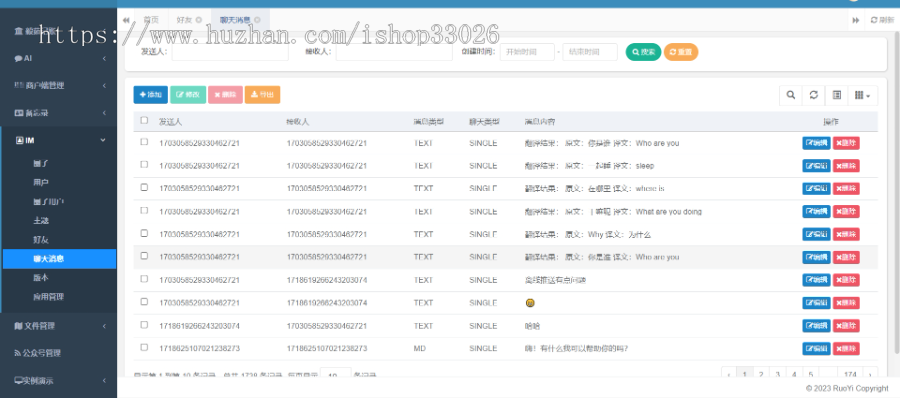Open the 结束时间 end date field
The image size is (900, 398).
pos(590,52)
